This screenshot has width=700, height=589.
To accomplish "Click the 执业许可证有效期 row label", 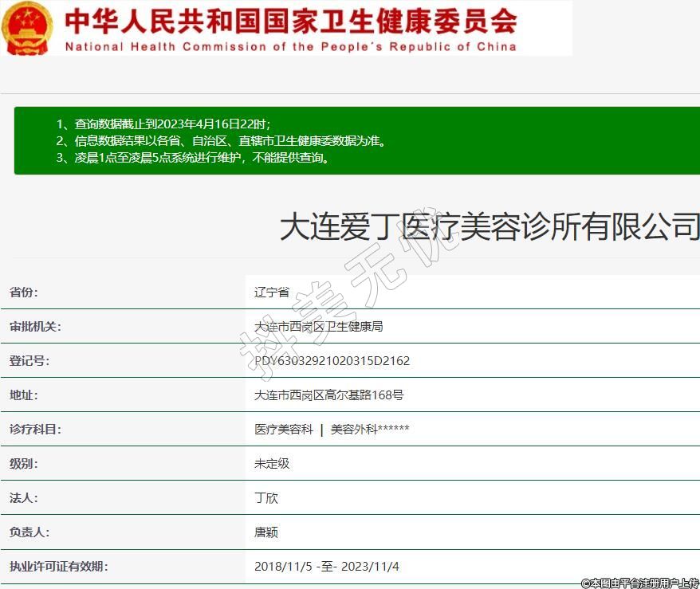I will click(x=58, y=567).
